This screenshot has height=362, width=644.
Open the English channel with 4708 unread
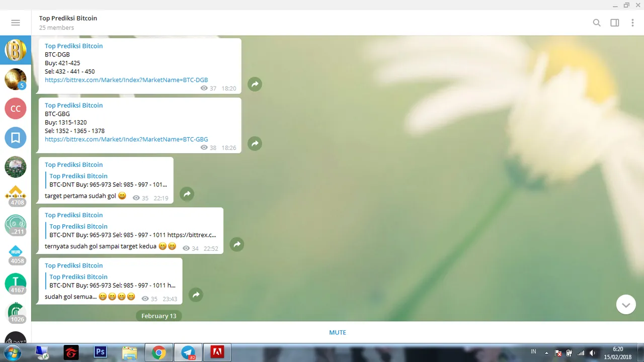tap(16, 196)
